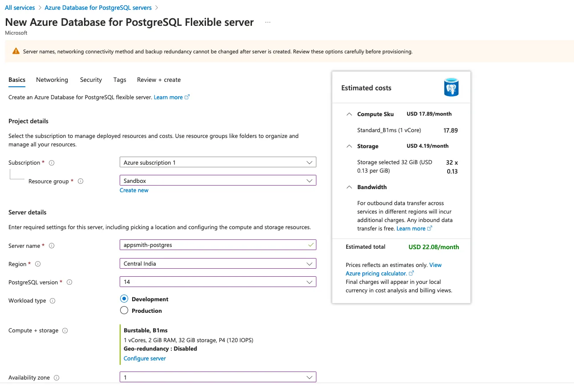Switch to the Networking tab
This screenshot has height=392, width=574.
click(x=52, y=80)
